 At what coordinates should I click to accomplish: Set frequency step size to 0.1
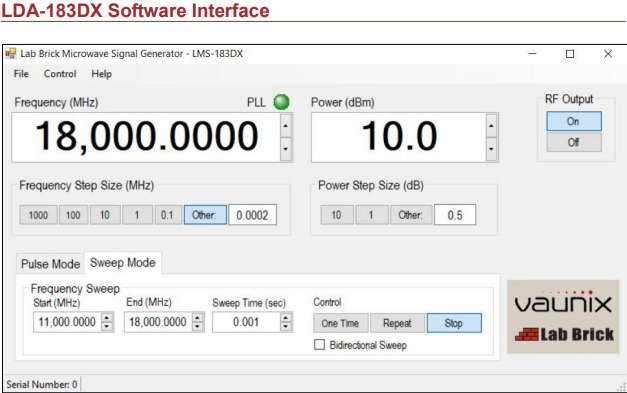168,215
